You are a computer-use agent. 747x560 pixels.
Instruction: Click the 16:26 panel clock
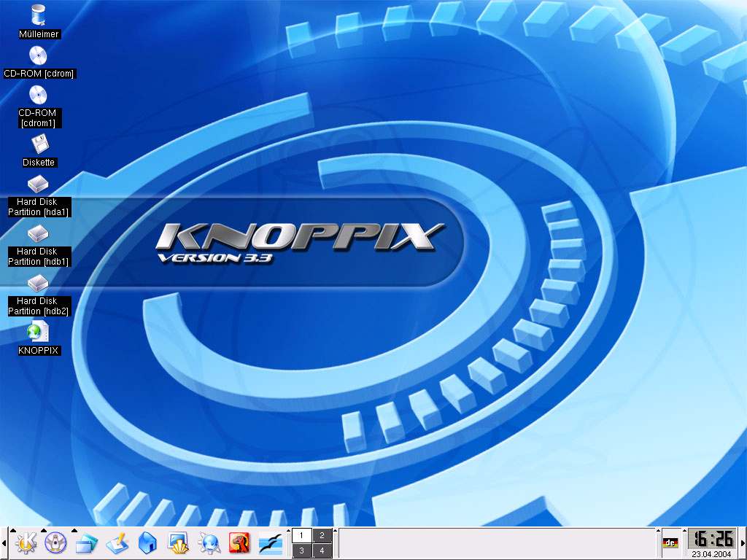(712, 539)
